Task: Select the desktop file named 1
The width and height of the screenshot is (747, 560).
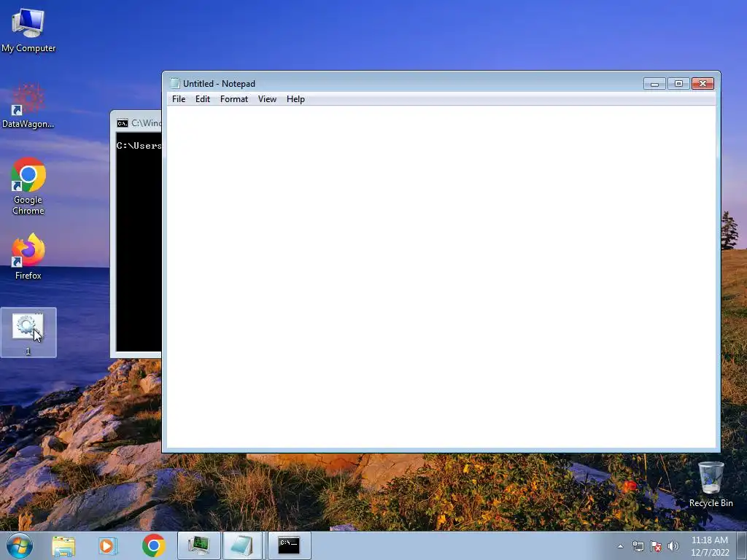Action: (28, 332)
